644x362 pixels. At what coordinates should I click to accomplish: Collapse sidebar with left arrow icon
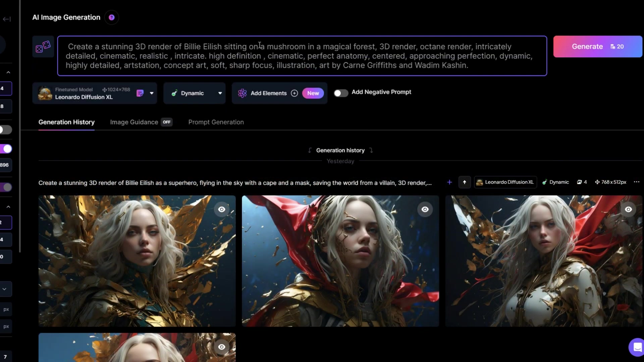[x=7, y=19]
